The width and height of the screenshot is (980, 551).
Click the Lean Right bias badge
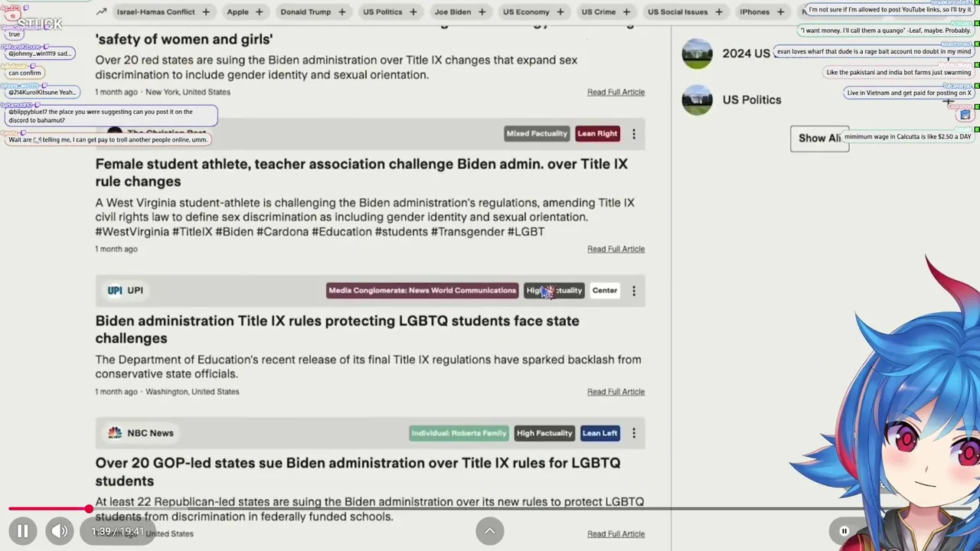point(597,133)
